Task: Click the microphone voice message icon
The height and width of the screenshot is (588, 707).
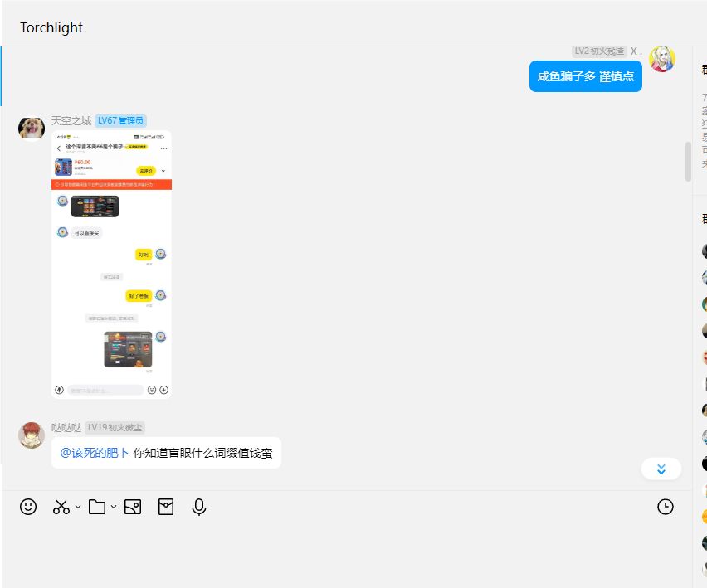Action: click(199, 507)
